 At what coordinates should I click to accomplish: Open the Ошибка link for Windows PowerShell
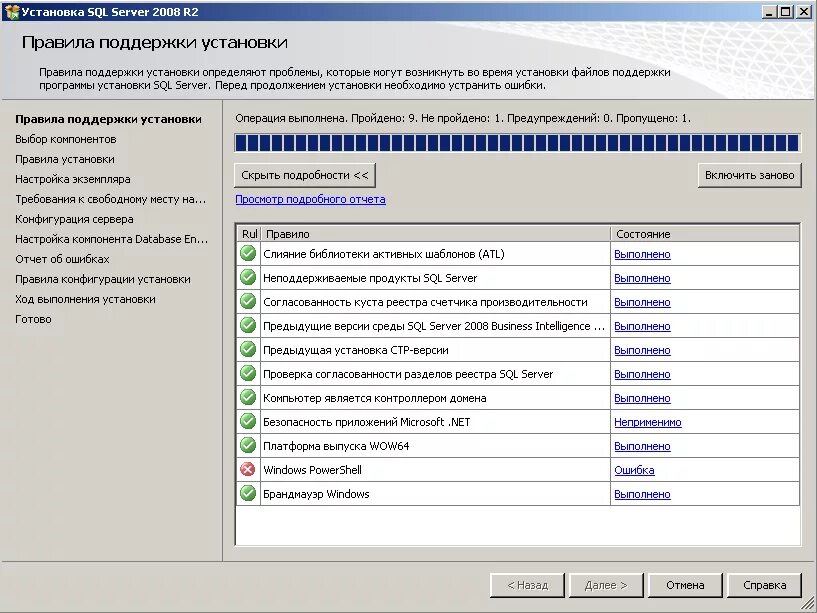pos(634,470)
